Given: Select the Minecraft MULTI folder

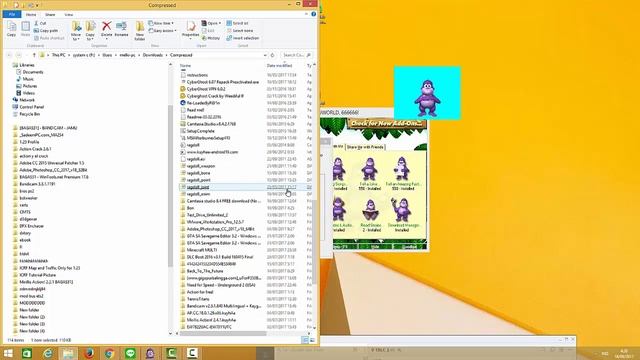Looking at the screenshot, I should (202, 250).
